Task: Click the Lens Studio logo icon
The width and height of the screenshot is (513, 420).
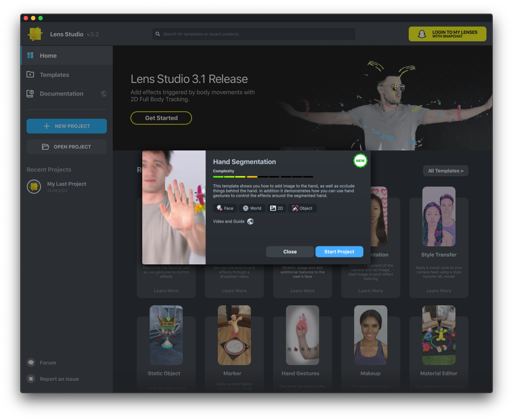Action: (35, 34)
